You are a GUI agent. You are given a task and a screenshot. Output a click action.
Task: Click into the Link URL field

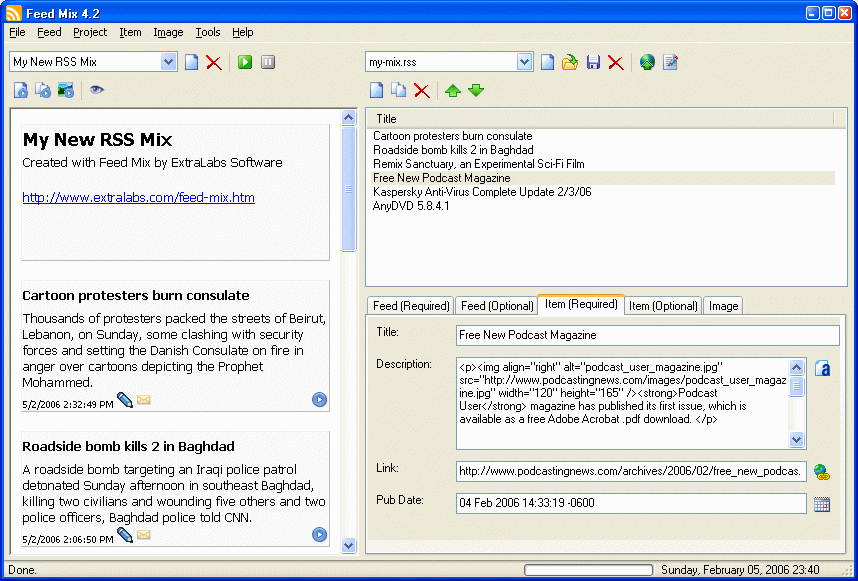tap(631, 472)
